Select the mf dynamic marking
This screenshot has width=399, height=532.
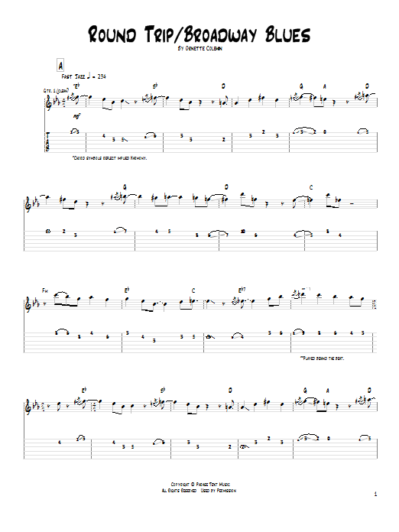click(x=77, y=116)
